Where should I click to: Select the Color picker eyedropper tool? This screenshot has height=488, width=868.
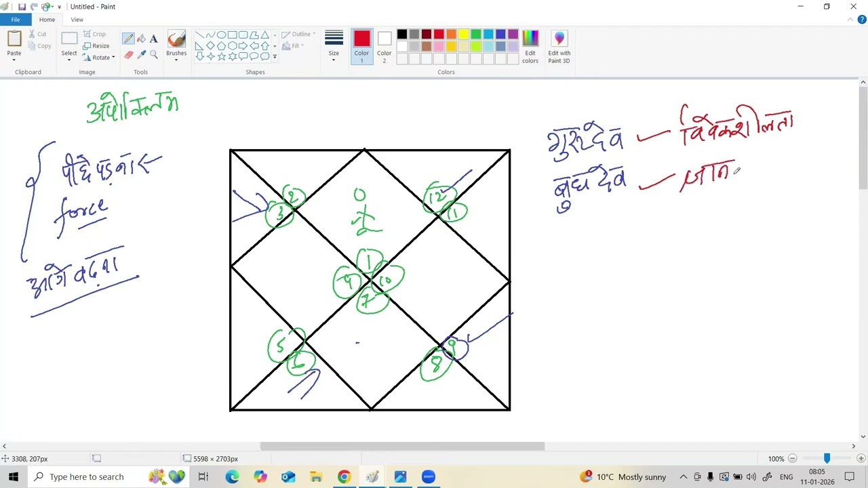coord(141,54)
